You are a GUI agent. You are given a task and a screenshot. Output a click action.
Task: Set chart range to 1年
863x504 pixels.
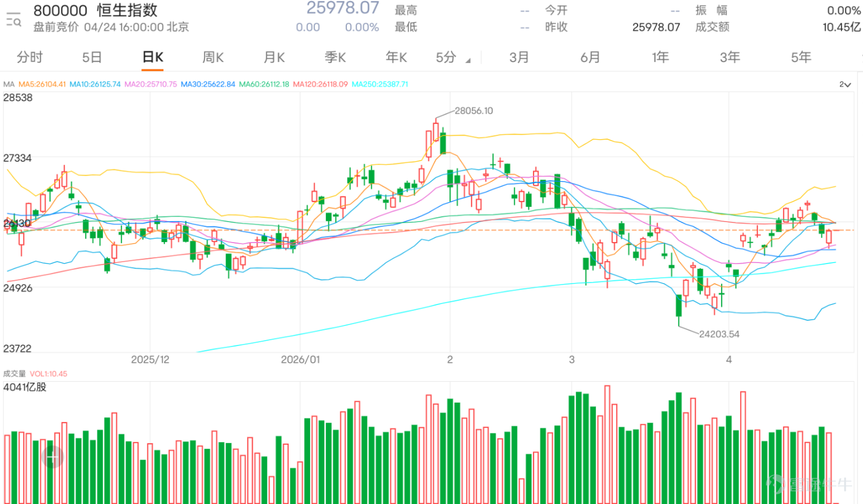click(x=660, y=57)
